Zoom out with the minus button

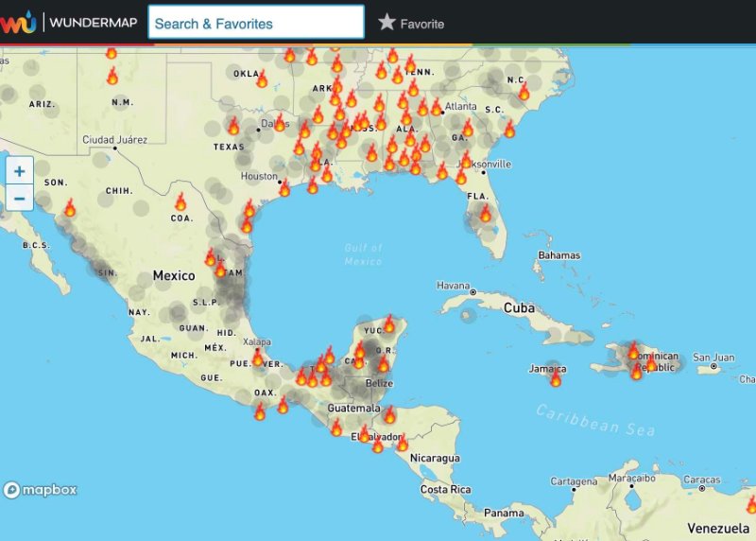pyautogui.click(x=20, y=198)
